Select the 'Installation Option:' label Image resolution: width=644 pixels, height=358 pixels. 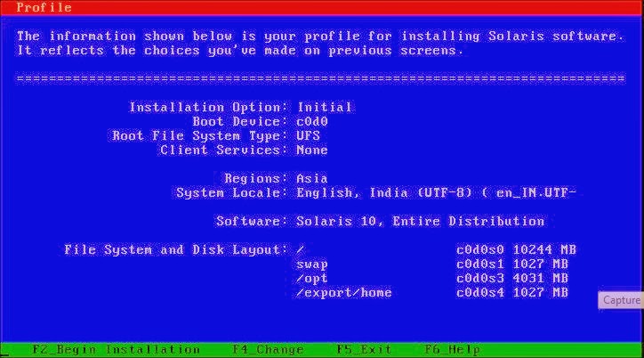(x=209, y=107)
